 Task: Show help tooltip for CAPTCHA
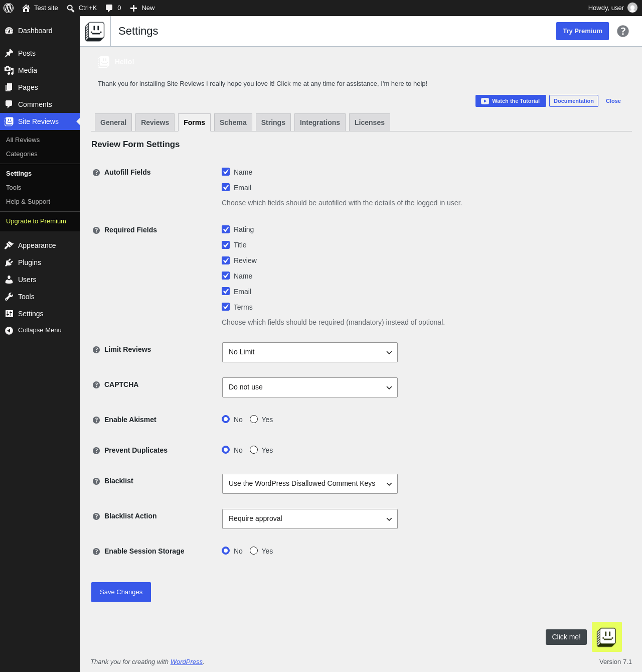tap(96, 385)
